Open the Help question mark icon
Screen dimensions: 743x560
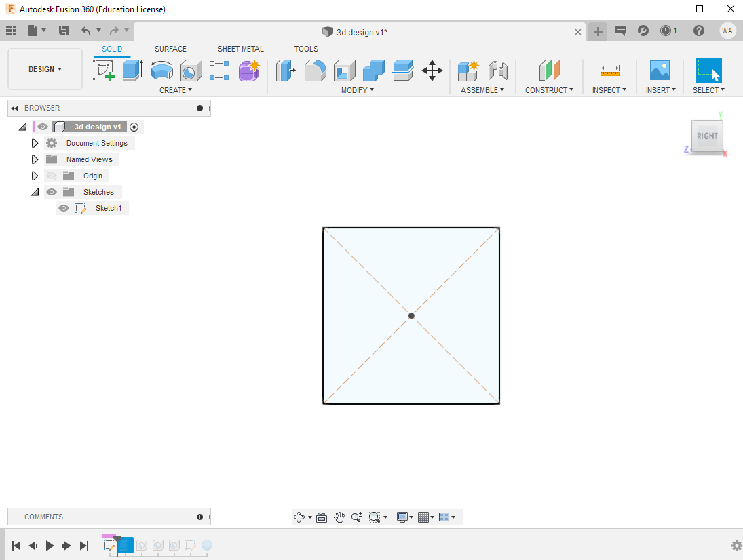point(698,31)
